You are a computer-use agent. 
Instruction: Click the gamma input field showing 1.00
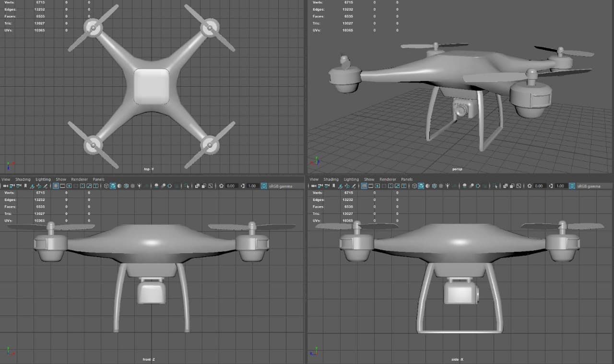pos(252,186)
